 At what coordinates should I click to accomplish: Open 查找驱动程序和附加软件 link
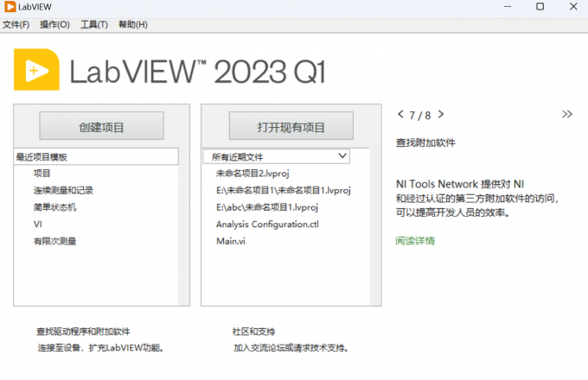point(83,332)
